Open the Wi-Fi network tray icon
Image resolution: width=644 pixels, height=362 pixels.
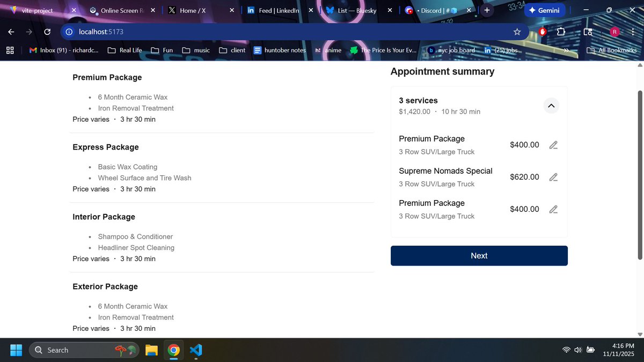[566, 350]
